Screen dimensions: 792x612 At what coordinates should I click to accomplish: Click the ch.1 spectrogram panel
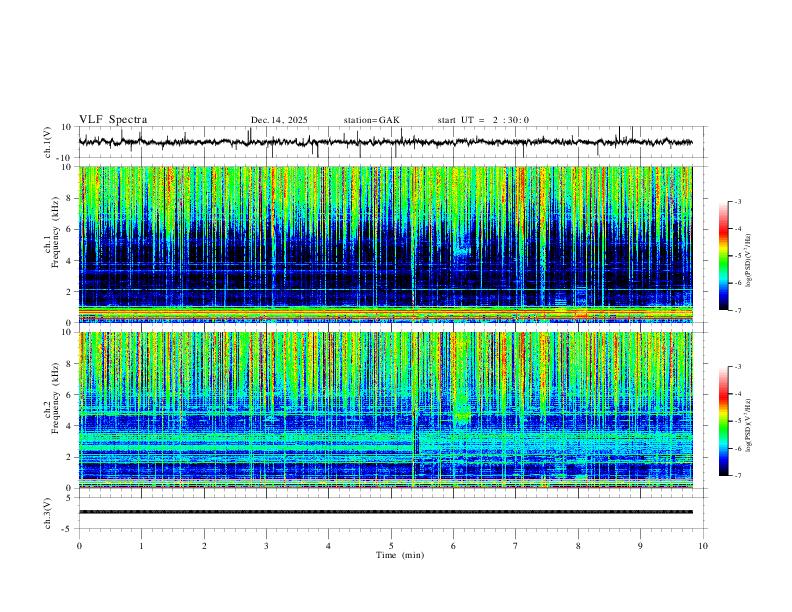pyautogui.click(x=386, y=244)
